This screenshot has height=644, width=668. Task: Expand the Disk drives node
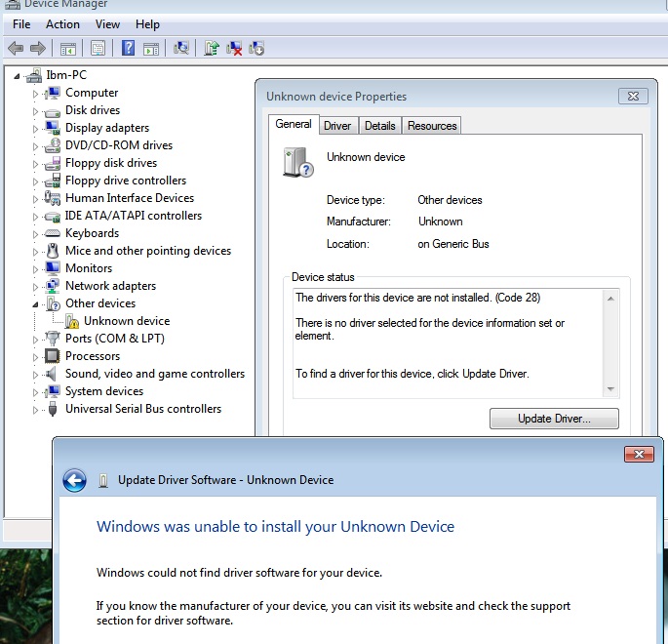35,111
